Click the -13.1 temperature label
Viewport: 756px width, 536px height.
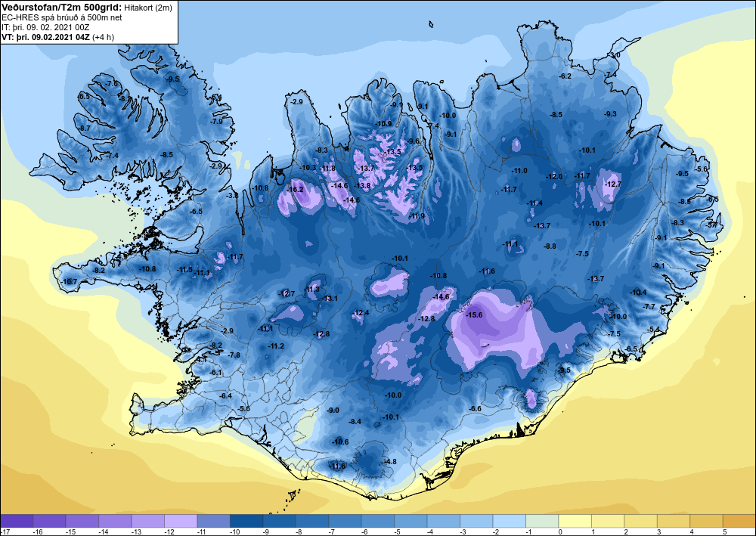click(330, 299)
